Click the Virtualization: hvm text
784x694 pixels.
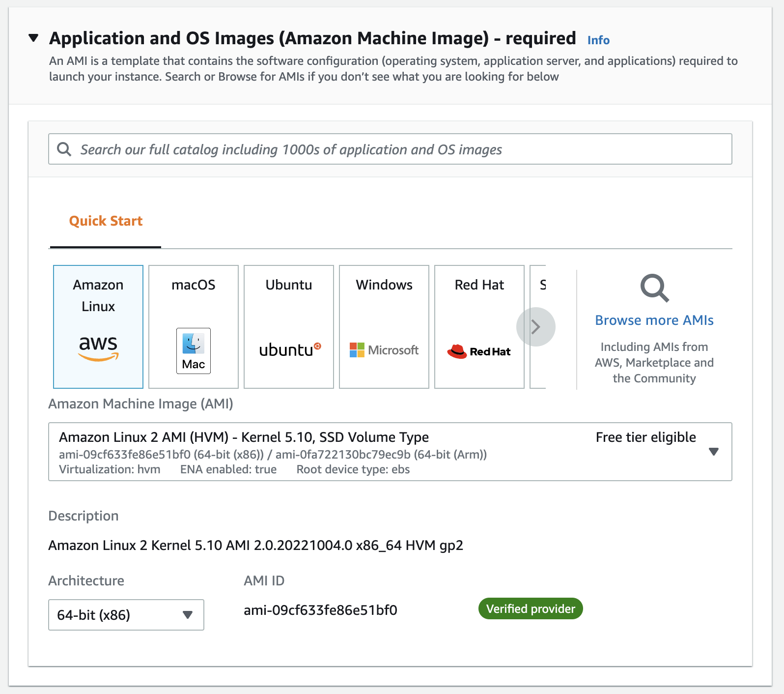(x=110, y=469)
